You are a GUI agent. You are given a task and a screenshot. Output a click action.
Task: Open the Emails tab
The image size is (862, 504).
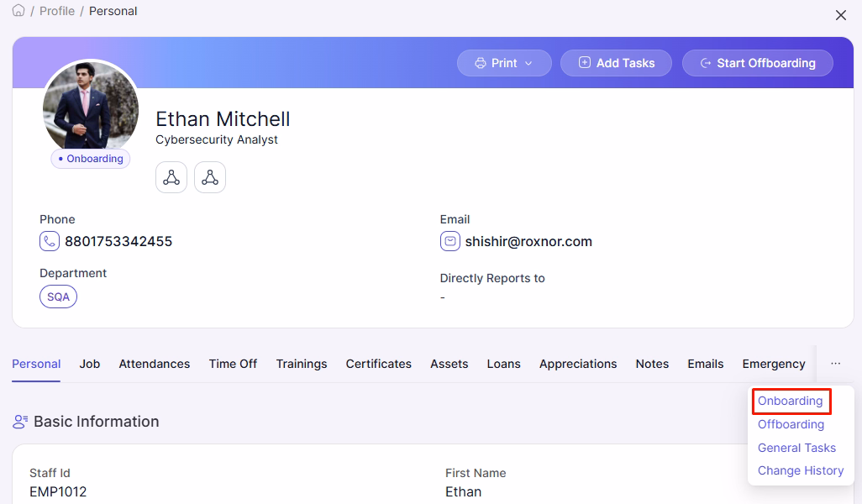(705, 364)
